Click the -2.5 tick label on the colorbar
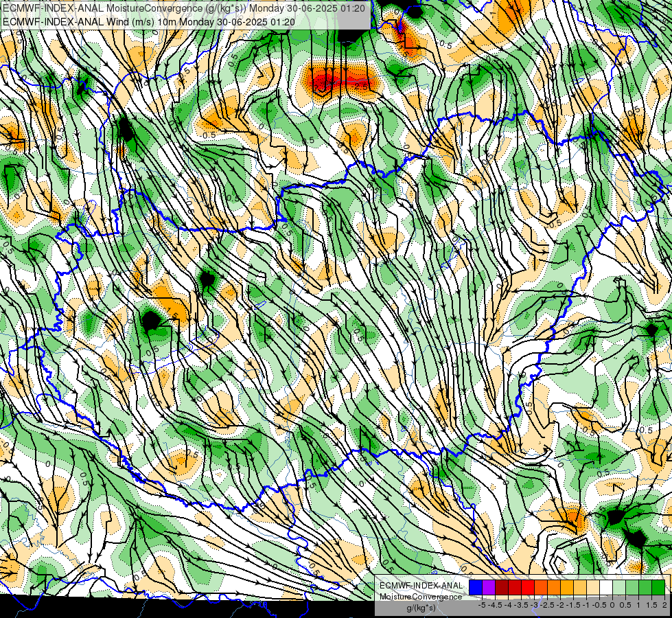The width and height of the screenshot is (672, 618). pos(547,605)
